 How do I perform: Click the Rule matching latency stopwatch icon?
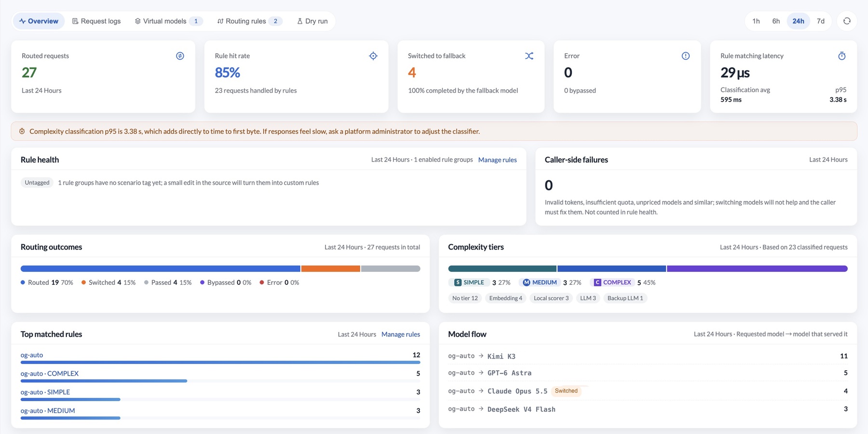[842, 56]
